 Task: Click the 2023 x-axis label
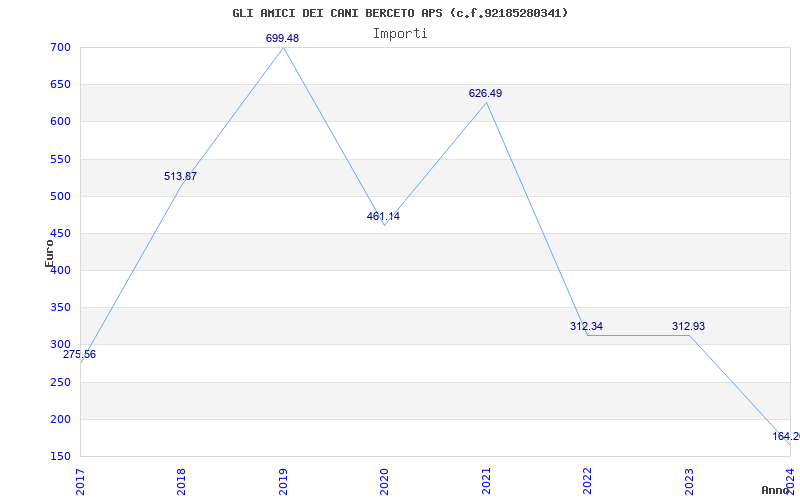[689, 482]
